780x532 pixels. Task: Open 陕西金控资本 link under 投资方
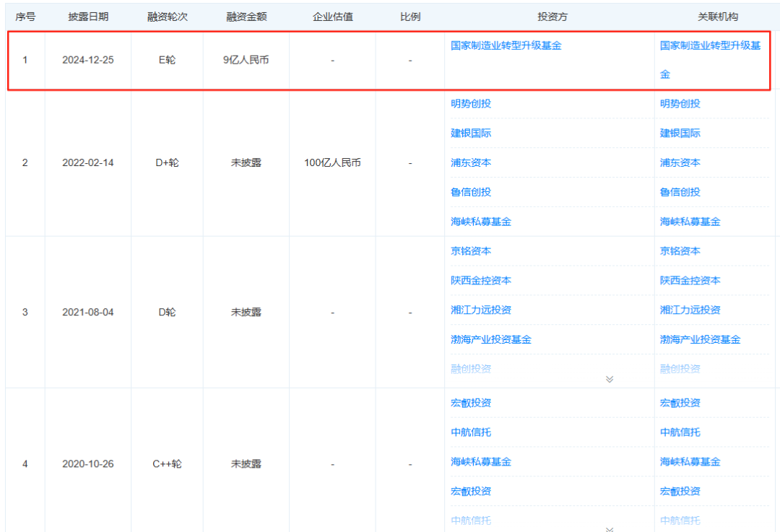tap(480, 280)
